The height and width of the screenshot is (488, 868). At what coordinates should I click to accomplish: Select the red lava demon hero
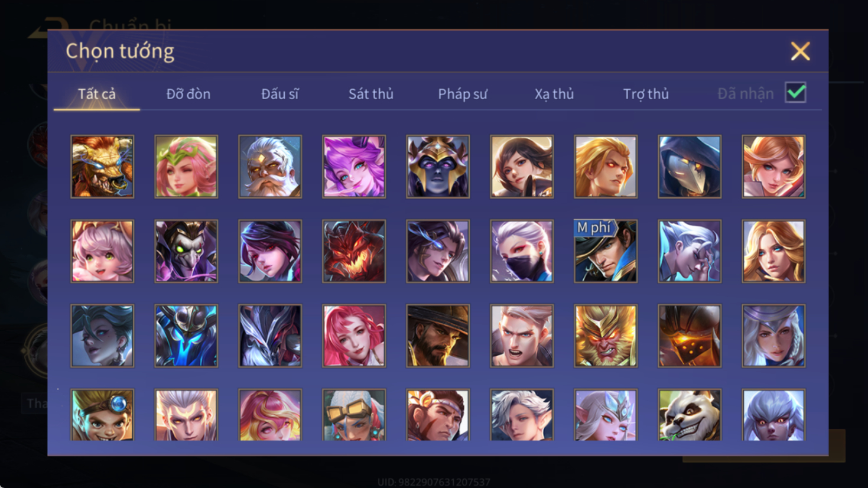(x=354, y=251)
